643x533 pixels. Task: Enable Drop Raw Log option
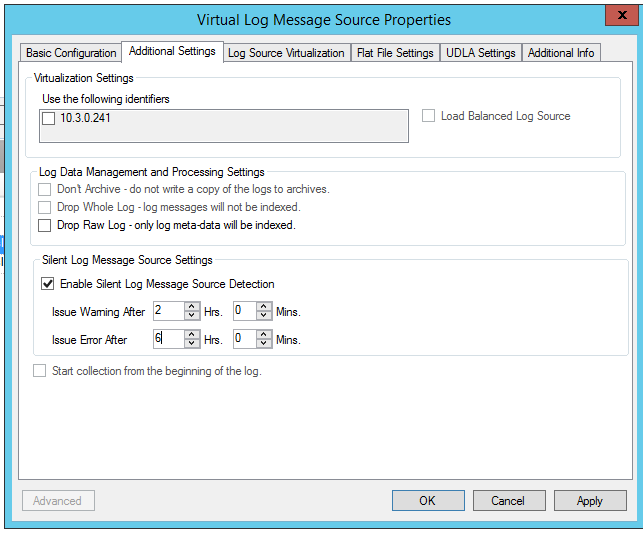44,226
